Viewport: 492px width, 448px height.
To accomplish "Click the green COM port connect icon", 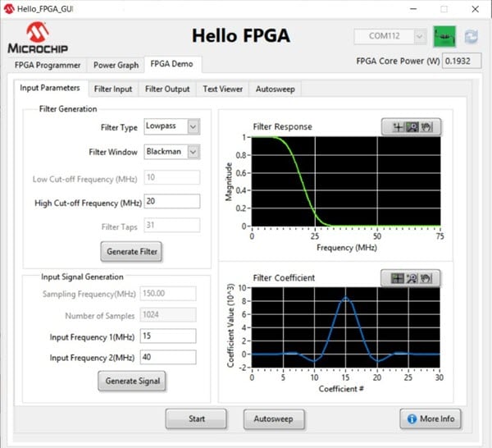I will tap(445, 37).
